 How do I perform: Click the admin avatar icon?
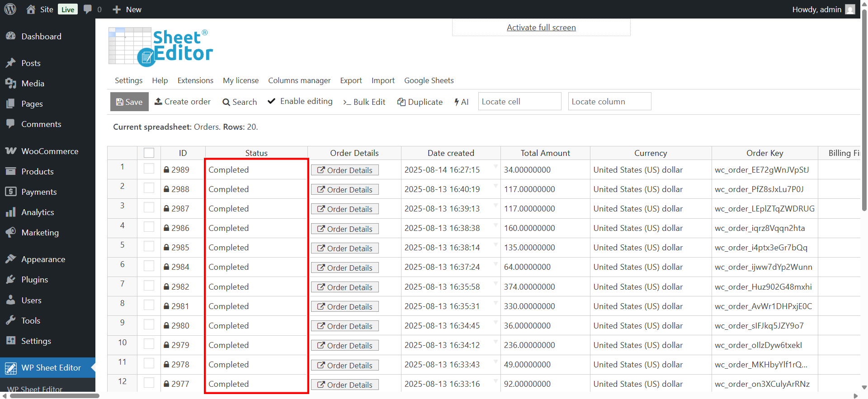[850, 9]
